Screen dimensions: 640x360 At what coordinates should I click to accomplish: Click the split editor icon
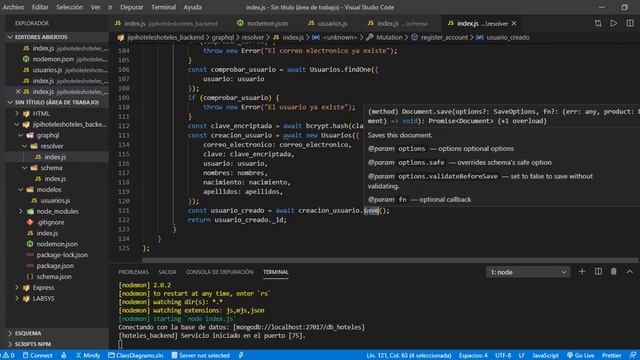pyautogui.click(x=630, y=23)
